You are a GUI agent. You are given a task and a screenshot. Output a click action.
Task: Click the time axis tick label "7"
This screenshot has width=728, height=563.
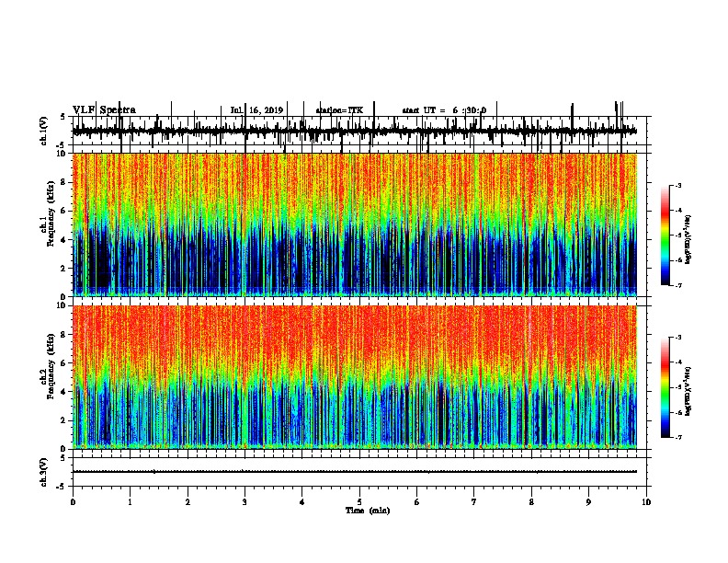tap(474, 502)
